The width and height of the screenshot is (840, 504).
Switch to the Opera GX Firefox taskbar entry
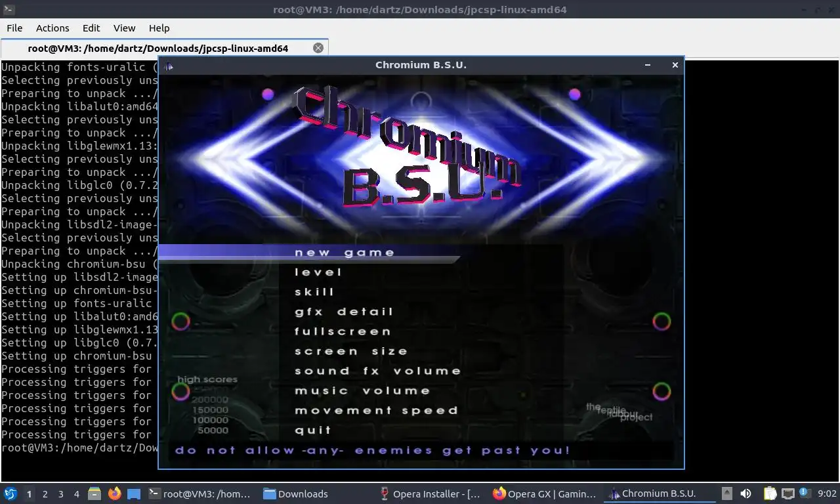(x=545, y=493)
